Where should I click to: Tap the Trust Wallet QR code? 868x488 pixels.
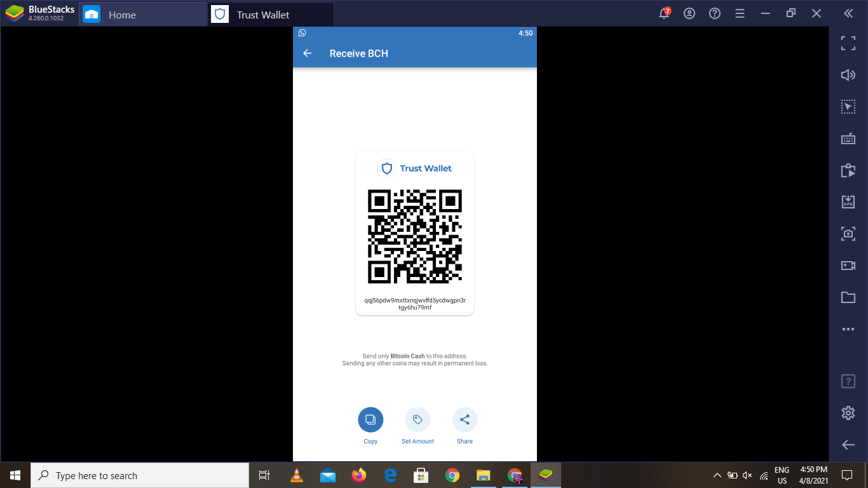pos(415,236)
